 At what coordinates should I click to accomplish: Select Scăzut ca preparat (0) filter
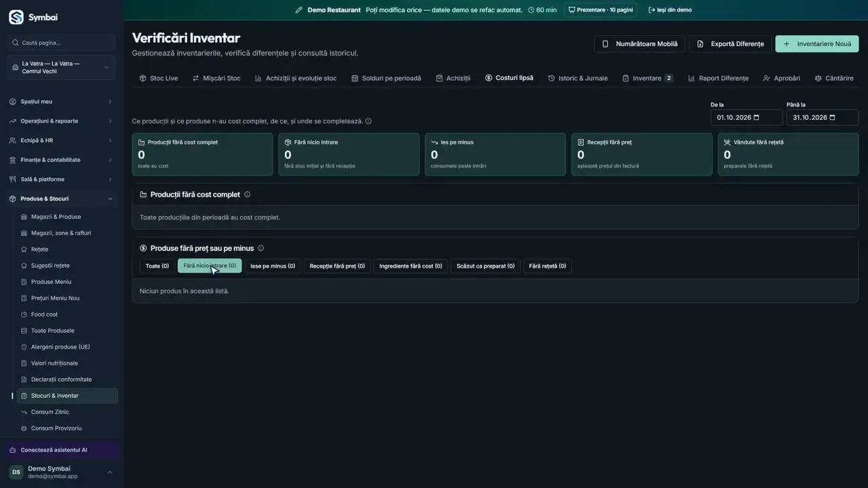coord(486,266)
